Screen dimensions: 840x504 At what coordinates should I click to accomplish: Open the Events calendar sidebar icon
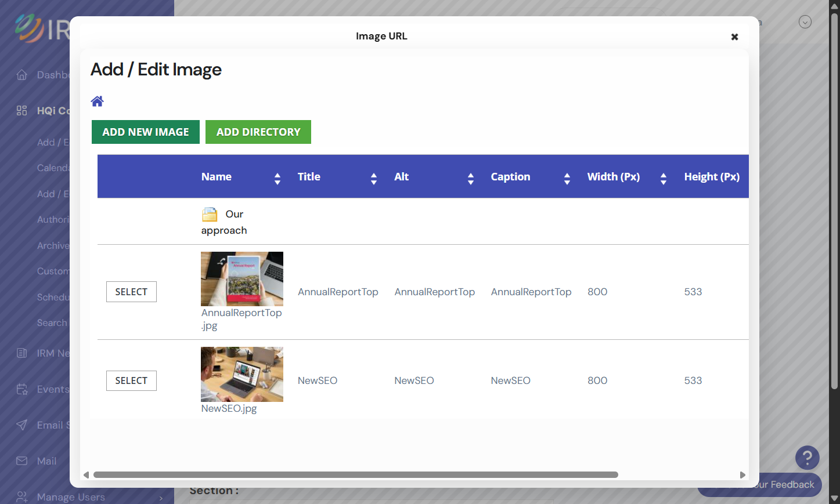coord(22,389)
